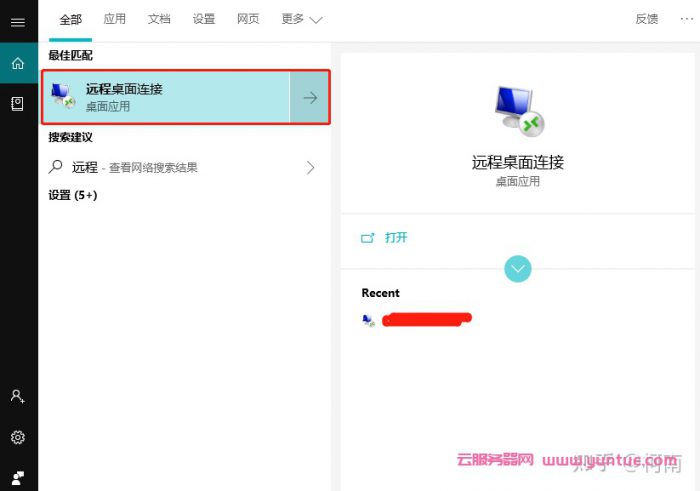Select the 网页 filter tab
This screenshot has width=700, height=491.
point(248,19)
